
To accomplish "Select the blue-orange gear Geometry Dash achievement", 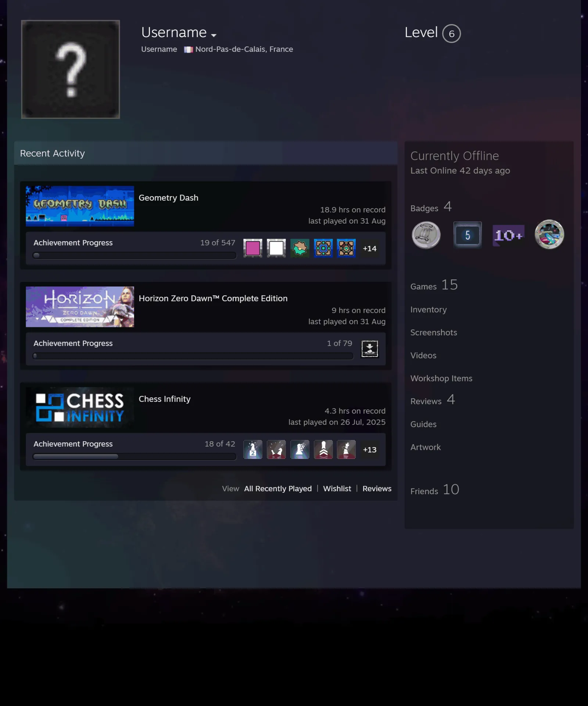I will click(x=346, y=248).
